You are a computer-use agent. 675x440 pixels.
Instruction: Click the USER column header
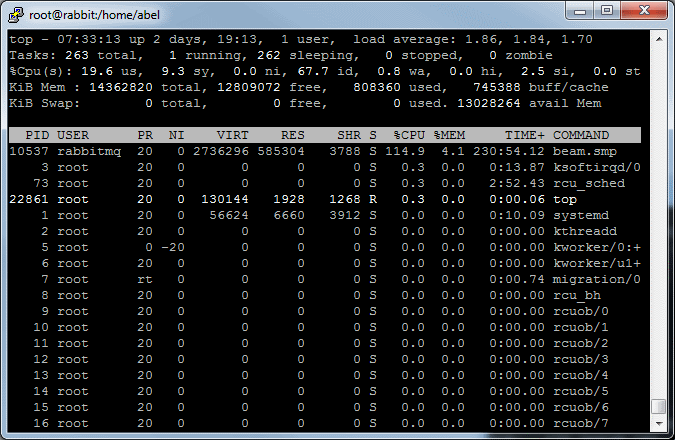[x=73, y=135]
